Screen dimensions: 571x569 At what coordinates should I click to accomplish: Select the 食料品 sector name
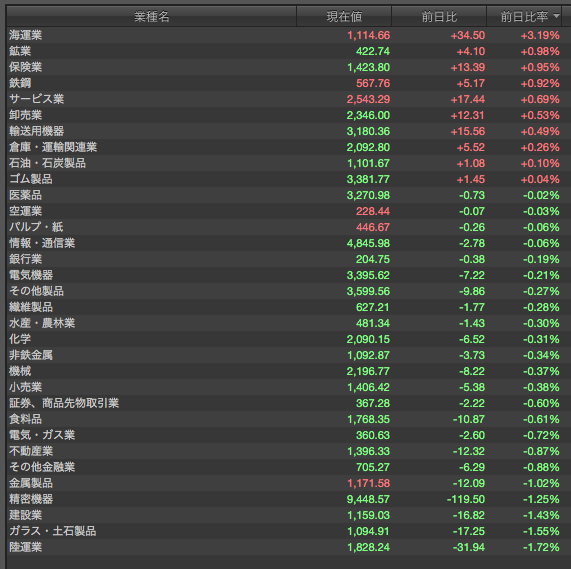[x=25, y=419]
